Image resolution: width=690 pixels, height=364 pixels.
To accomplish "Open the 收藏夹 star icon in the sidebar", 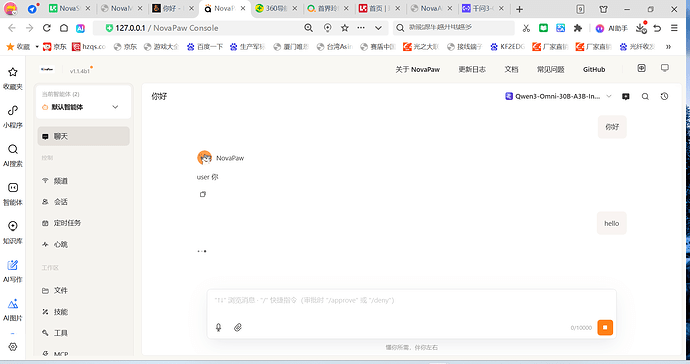I will [13, 72].
